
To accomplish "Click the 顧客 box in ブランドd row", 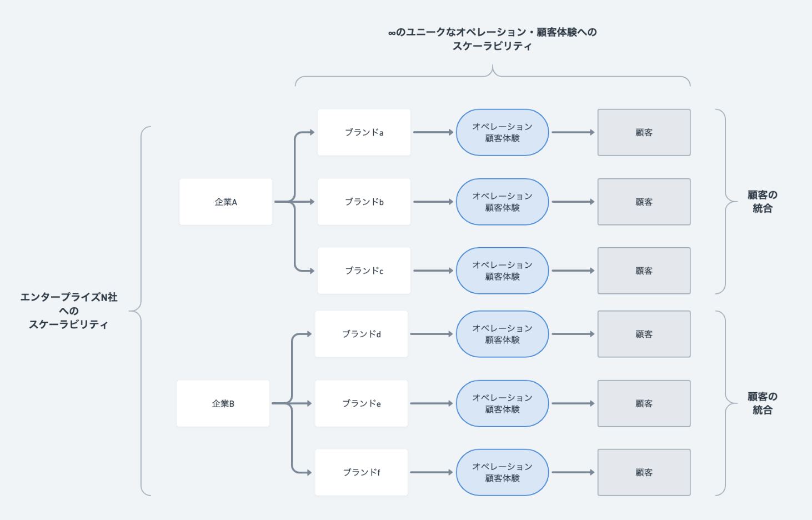I will coord(644,334).
